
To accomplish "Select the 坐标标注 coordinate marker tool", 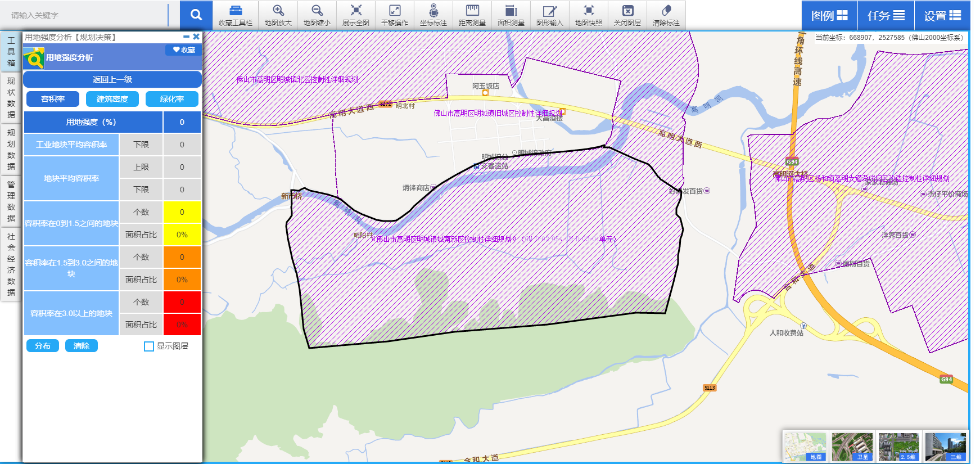I will click(433, 15).
